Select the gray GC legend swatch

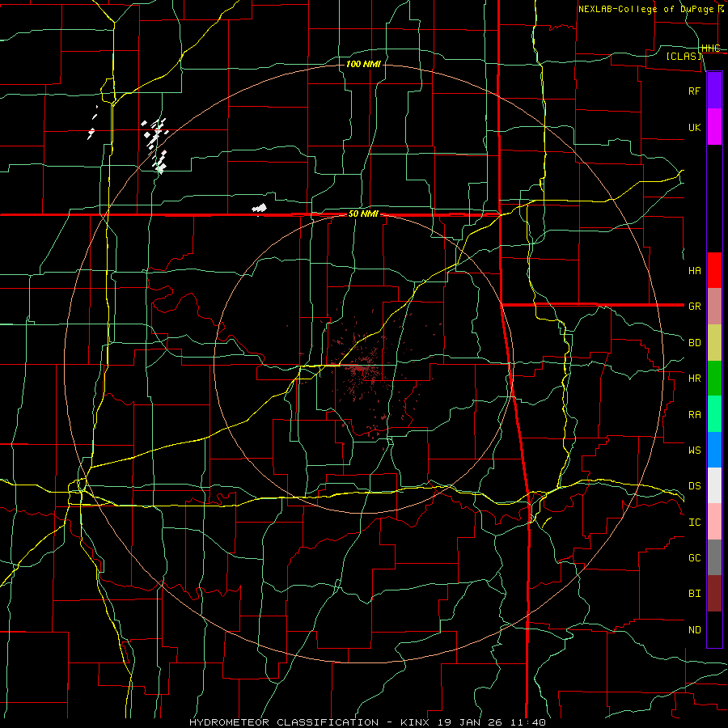pos(714,557)
